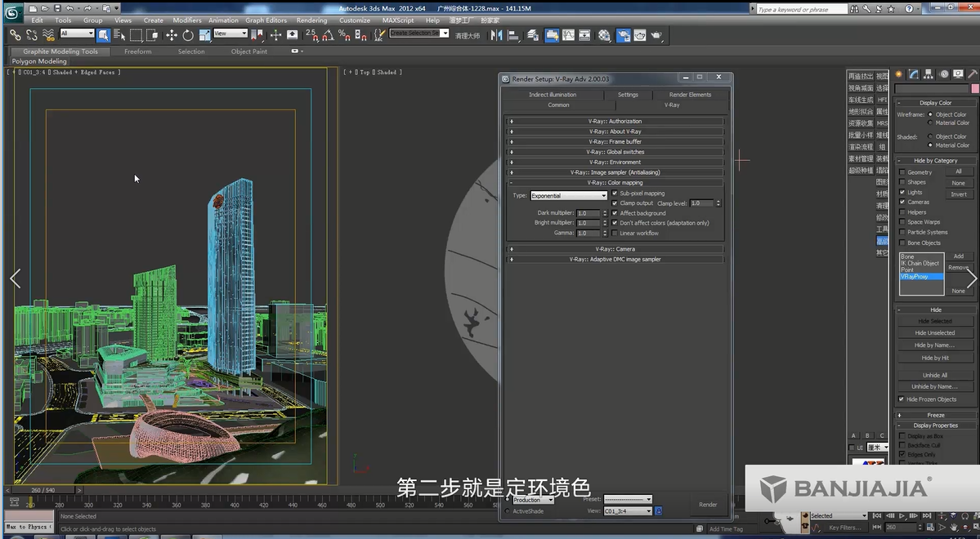Click the pink object color swatch
This screenshot has height=539, width=980.
(x=975, y=89)
